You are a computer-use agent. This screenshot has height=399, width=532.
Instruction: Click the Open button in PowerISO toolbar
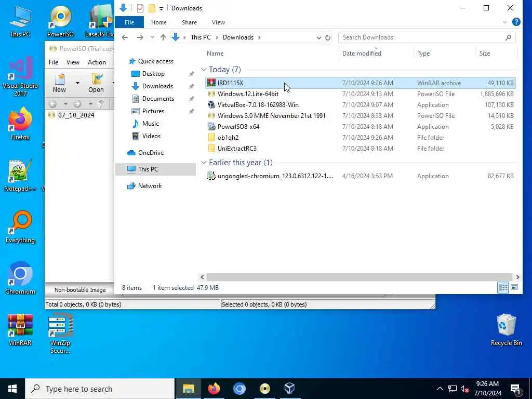point(96,83)
